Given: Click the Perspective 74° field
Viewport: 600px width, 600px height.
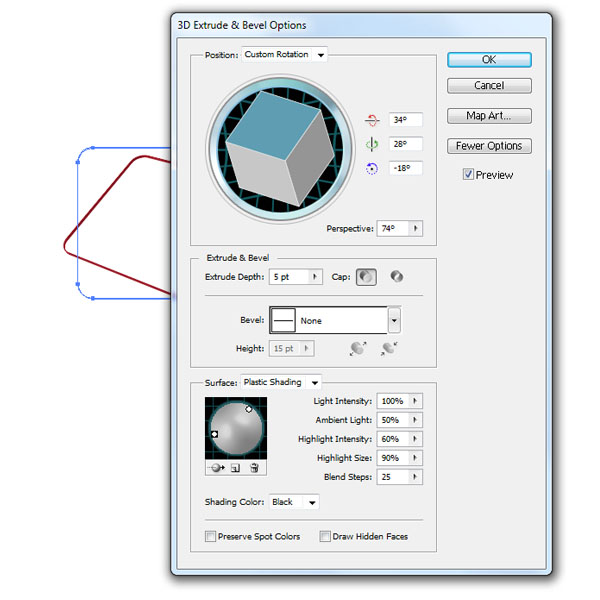Looking at the screenshot, I should pyautogui.click(x=393, y=228).
